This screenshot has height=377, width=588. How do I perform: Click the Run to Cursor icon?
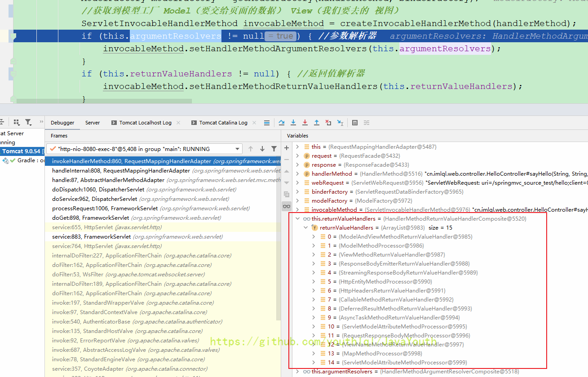tap(340, 123)
